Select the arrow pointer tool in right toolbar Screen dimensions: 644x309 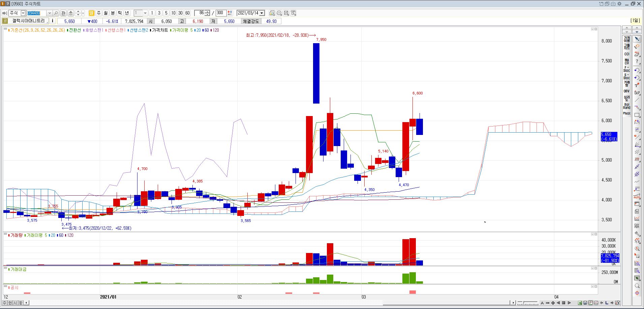(x=637, y=39)
